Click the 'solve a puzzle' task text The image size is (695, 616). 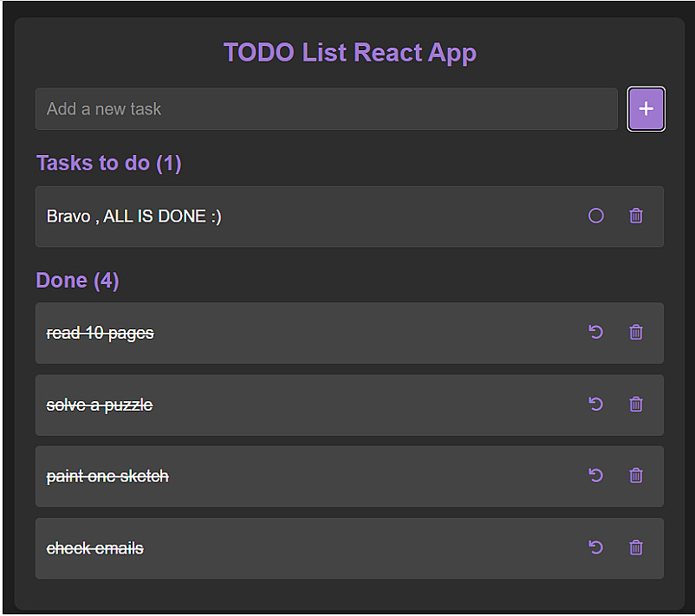pos(99,405)
